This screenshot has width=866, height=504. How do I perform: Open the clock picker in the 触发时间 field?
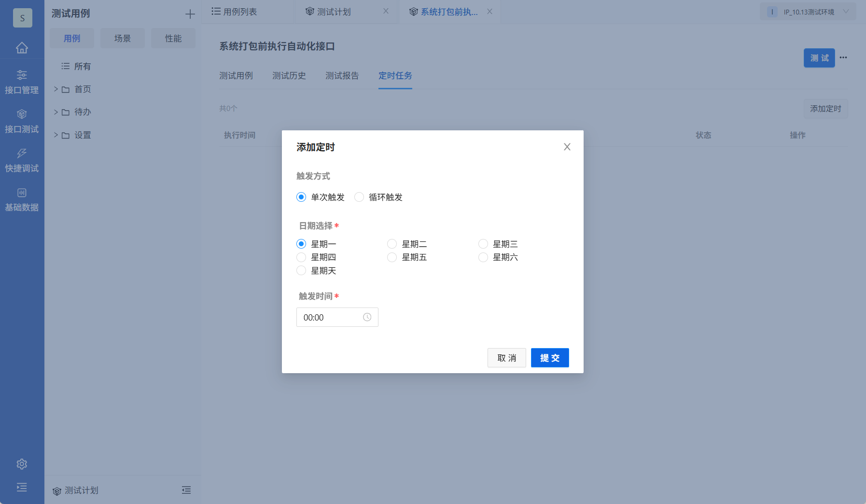coord(367,317)
